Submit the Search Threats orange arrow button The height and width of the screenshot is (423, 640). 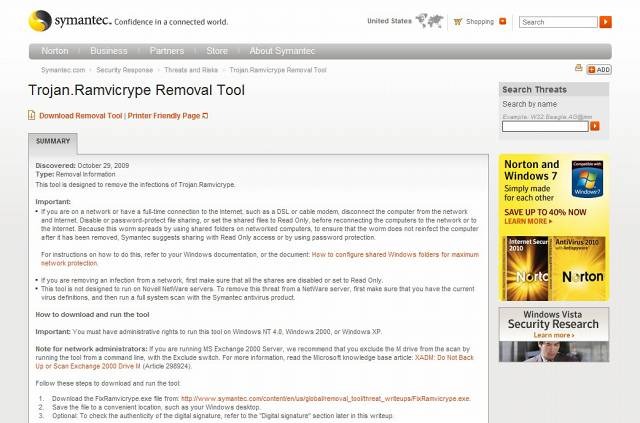[x=595, y=126]
